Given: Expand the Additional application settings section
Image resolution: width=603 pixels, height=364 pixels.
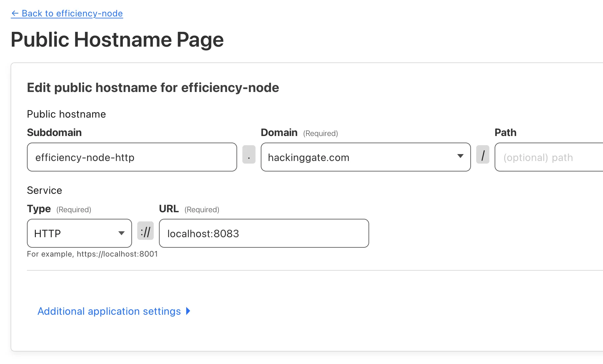Looking at the screenshot, I should [109, 311].
